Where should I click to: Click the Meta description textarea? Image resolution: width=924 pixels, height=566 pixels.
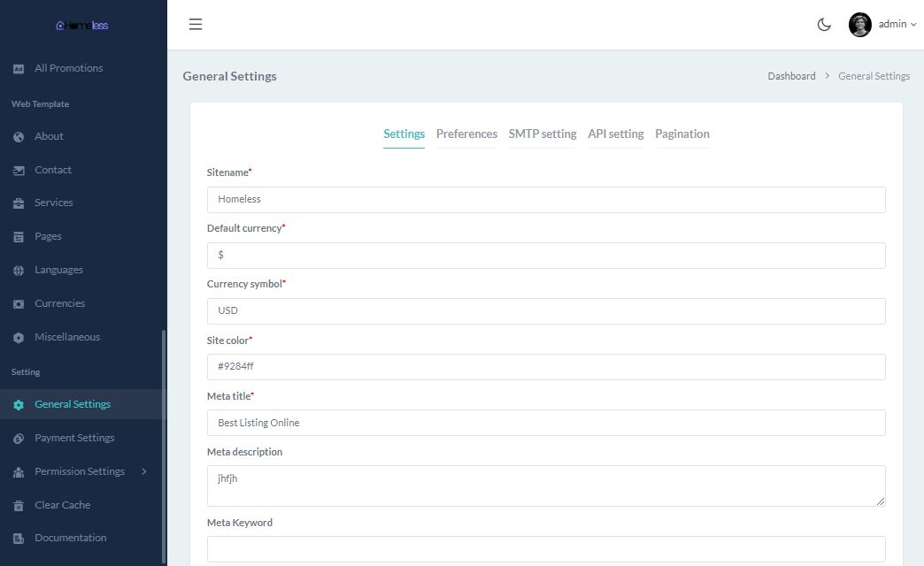pos(546,486)
